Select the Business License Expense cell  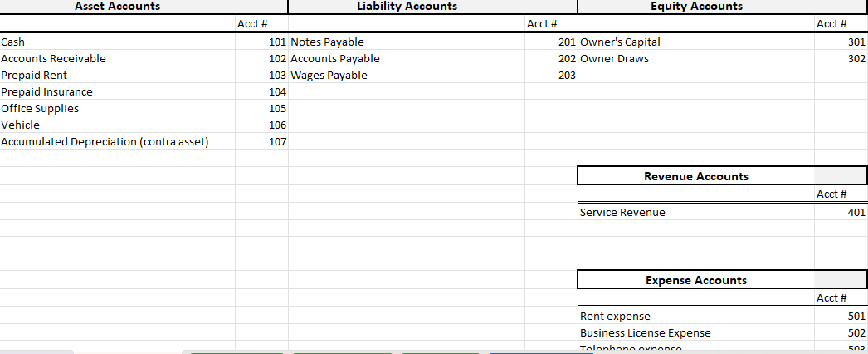coord(696,332)
